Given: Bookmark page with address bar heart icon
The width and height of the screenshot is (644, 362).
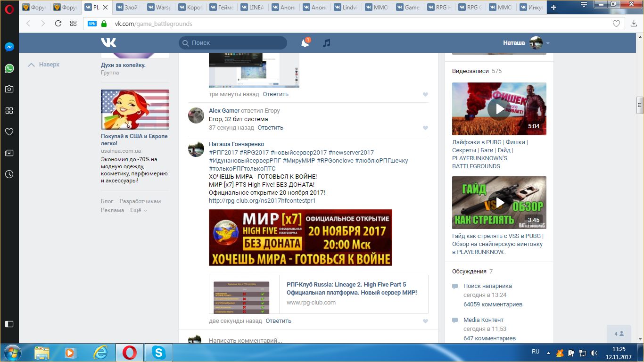Looking at the screenshot, I should click(616, 24).
